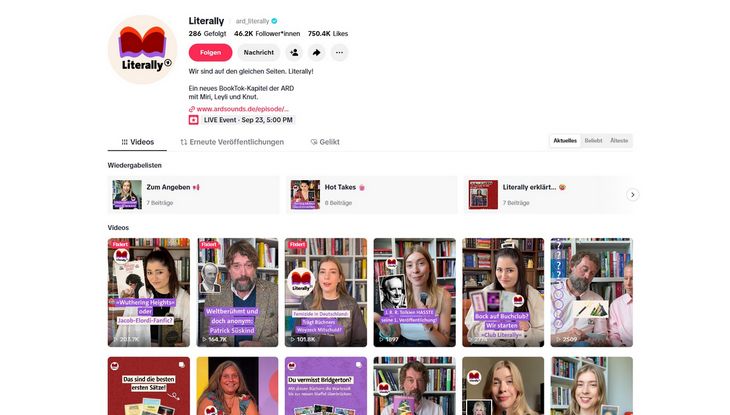This screenshot has width=730, height=415.
Task: Play the Bock auf Buchclub video
Action: [x=503, y=293]
